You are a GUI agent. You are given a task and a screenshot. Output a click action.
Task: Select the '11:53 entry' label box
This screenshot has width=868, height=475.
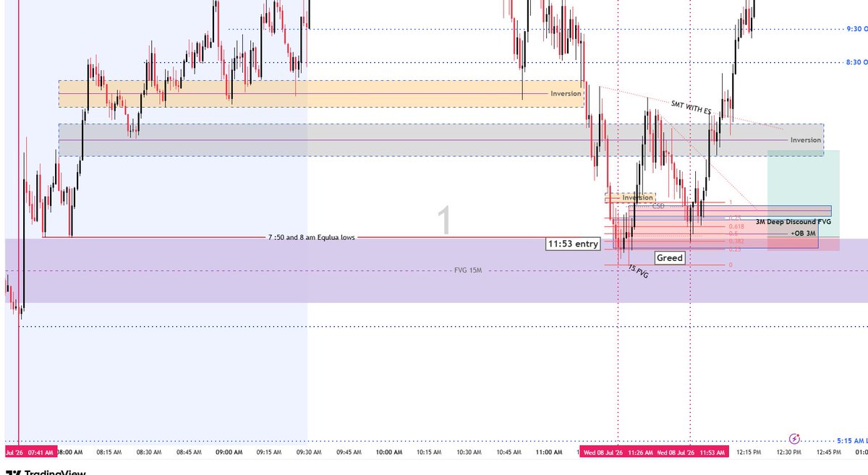tap(573, 244)
